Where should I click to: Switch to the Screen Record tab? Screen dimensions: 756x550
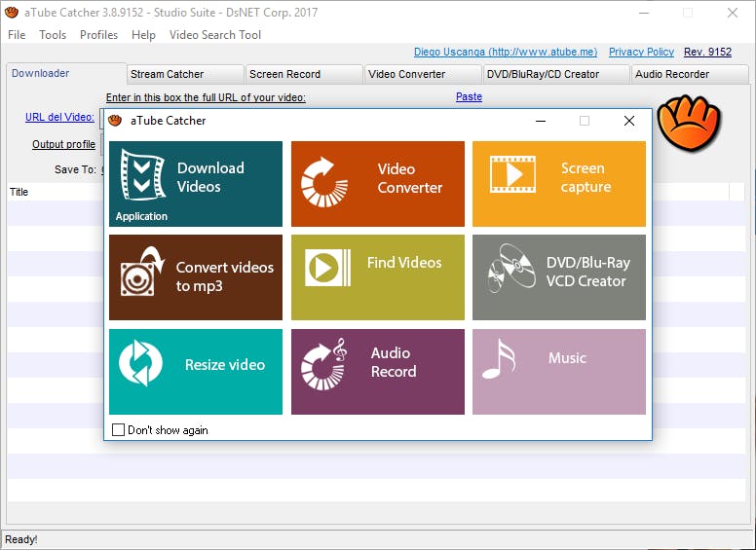(x=304, y=74)
